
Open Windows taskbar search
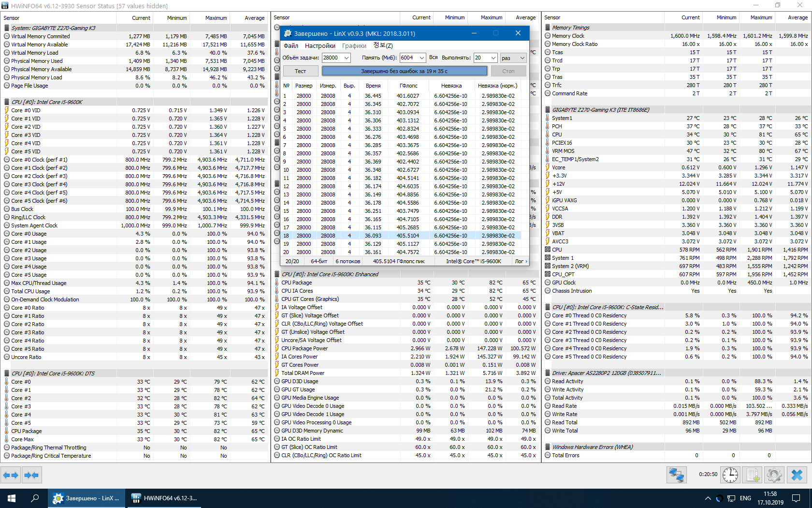[35, 498]
